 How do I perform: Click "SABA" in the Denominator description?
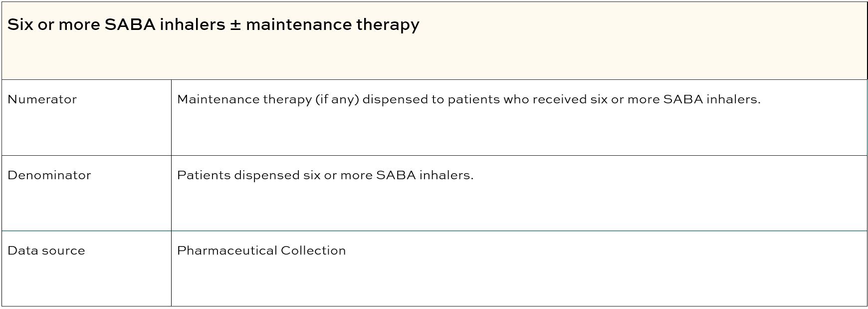click(396, 175)
